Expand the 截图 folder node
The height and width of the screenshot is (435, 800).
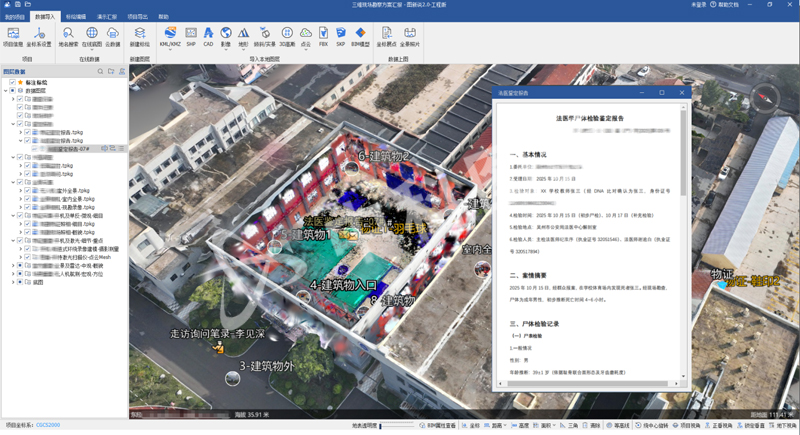click(13, 282)
